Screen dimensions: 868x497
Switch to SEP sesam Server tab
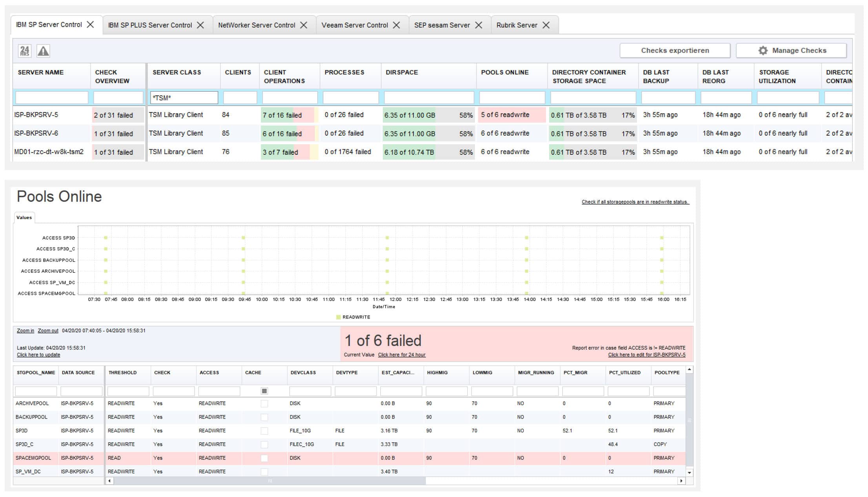pyautogui.click(x=442, y=25)
